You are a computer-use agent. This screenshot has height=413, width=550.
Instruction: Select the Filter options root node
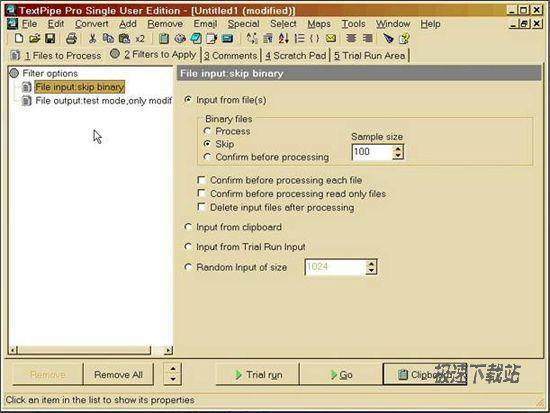pos(50,73)
